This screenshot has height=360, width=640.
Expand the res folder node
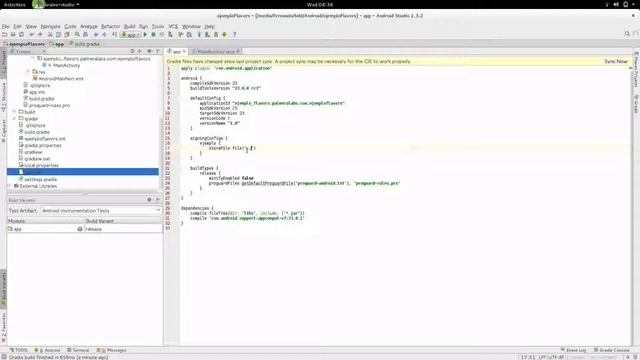click(28, 72)
